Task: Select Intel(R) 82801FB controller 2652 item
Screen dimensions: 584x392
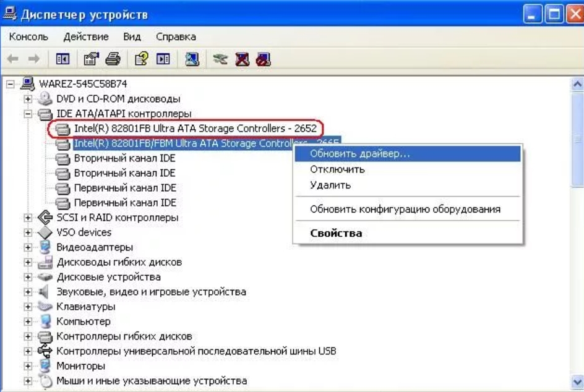Action: pyautogui.click(x=195, y=129)
